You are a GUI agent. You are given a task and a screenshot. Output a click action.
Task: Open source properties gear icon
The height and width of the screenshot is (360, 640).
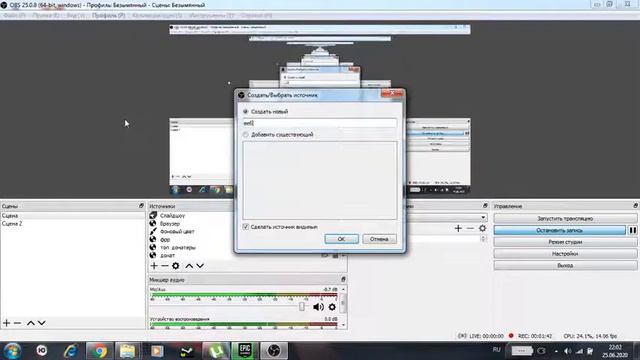[x=176, y=266]
